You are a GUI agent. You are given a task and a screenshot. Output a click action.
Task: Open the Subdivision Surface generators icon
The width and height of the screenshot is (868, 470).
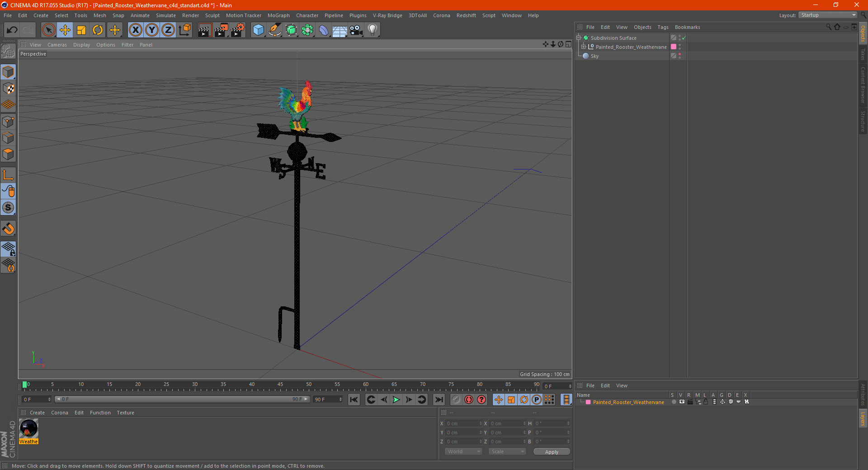(291, 30)
